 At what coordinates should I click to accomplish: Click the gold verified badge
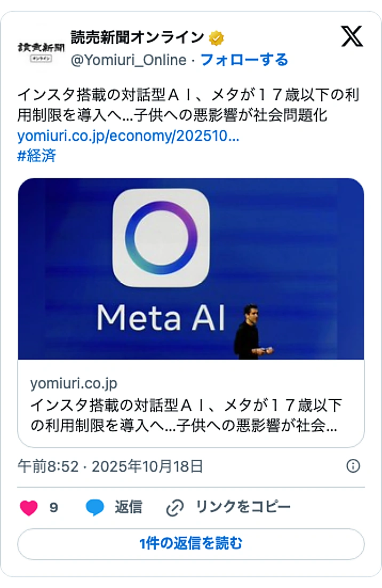point(217,38)
